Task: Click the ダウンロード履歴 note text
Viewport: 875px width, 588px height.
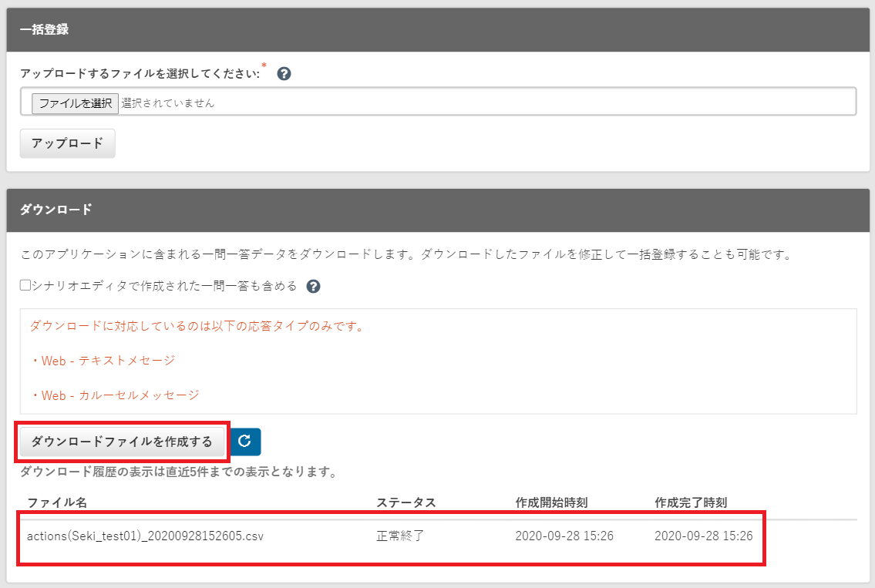Action: [178, 472]
